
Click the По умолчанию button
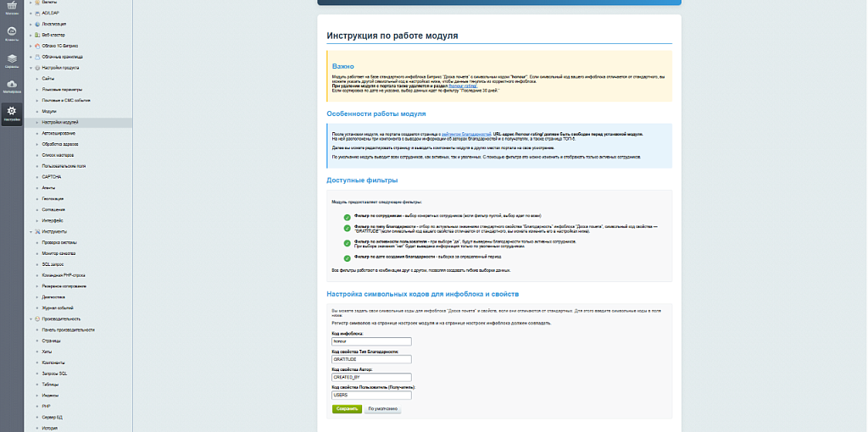click(x=382, y=409)
